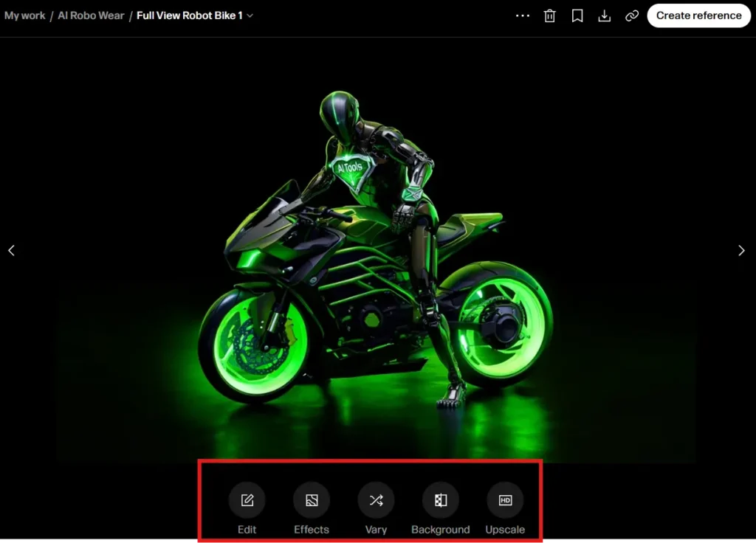Click the download icon
The width and height of the screenshot is (756, 543).
point(604,15)
